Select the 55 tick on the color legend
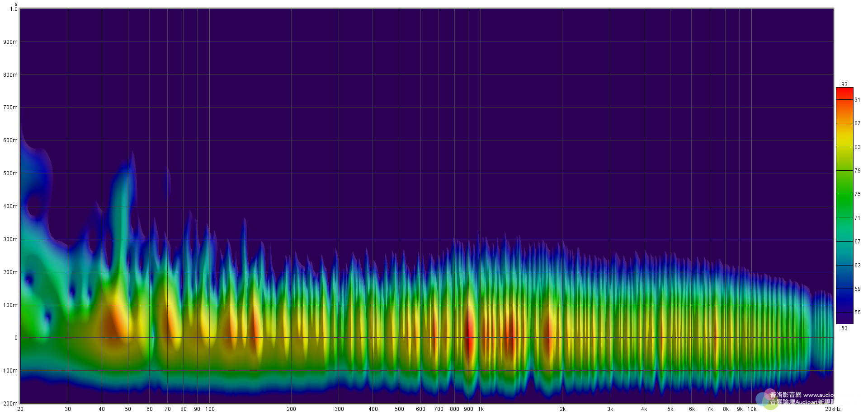868x415 pixels. pyautogui.click(x=858, y=312)
